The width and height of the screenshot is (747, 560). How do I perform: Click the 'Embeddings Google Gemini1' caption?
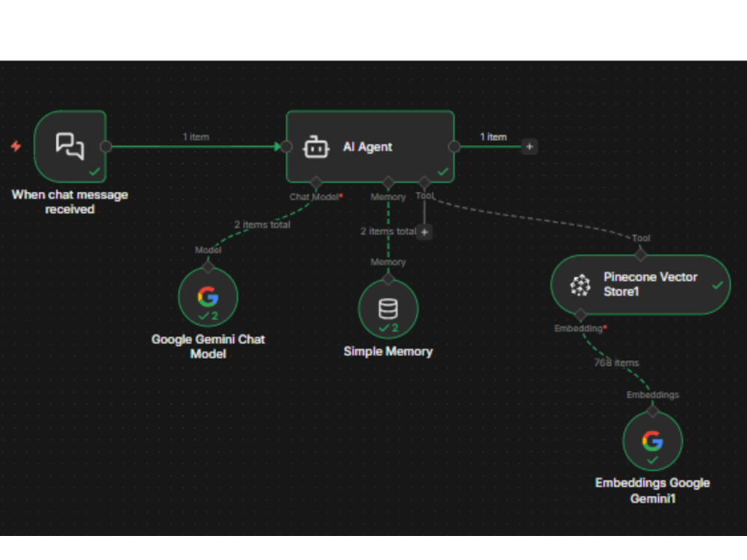click(x=653, y=491)
